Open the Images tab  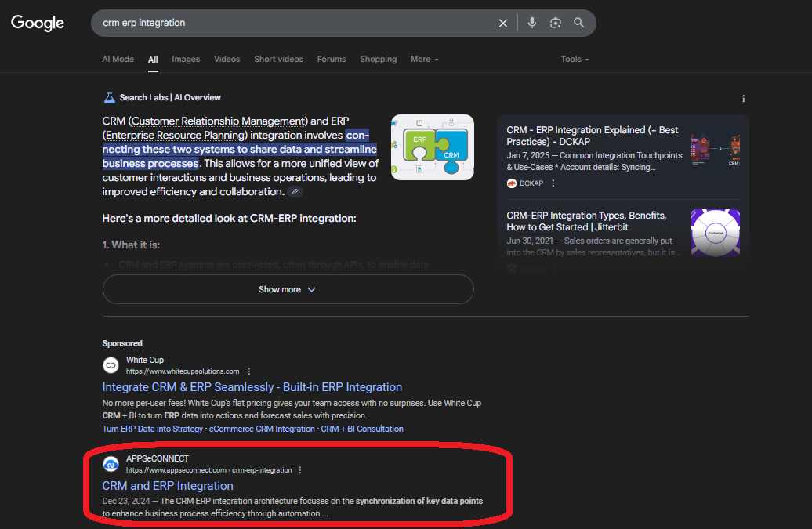click(x=186, y=59)
